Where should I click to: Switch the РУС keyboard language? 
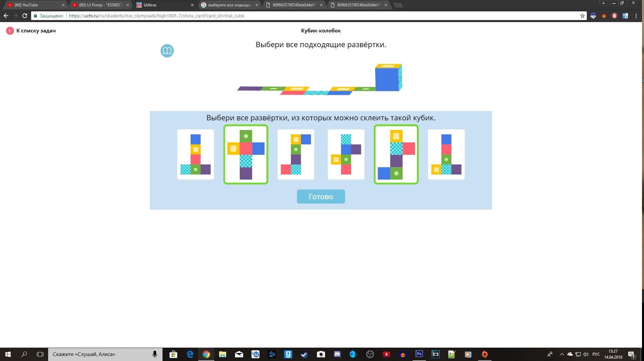[x=596, y=354]
